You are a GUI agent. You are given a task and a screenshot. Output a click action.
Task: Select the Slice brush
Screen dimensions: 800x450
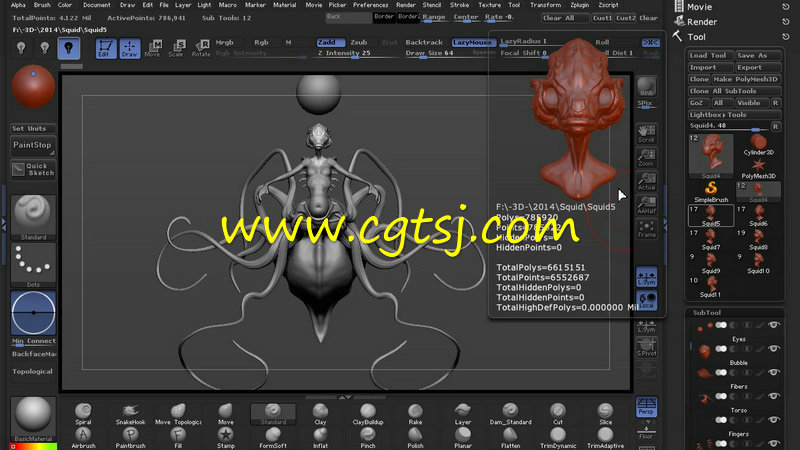click(605, 414)
